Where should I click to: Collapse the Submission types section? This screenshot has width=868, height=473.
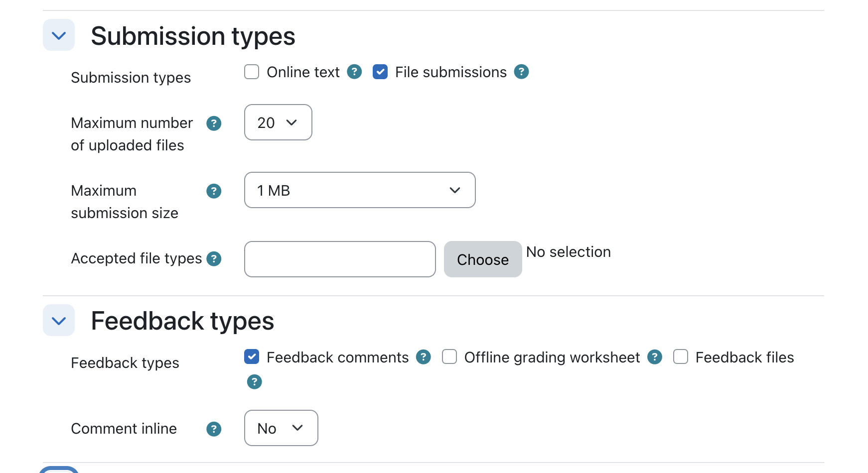point(59,35)
